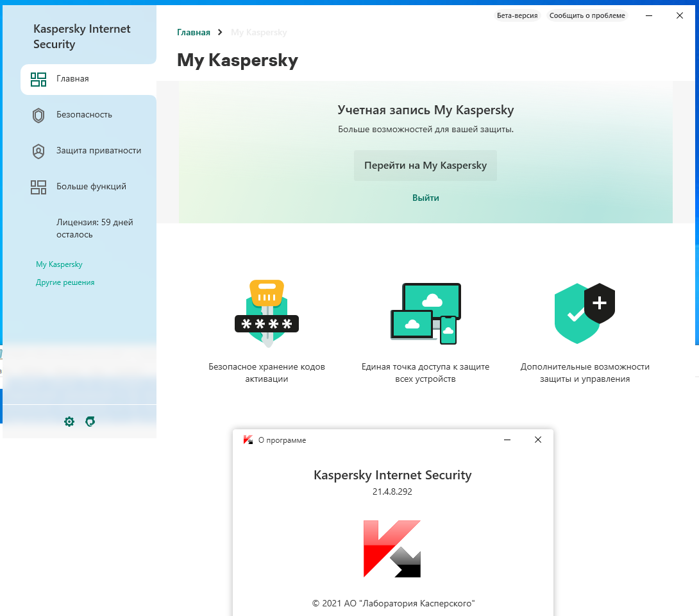Click the green shield with plus illustration
This screenshot has height=616, width=699.
(x=584, y=313)
